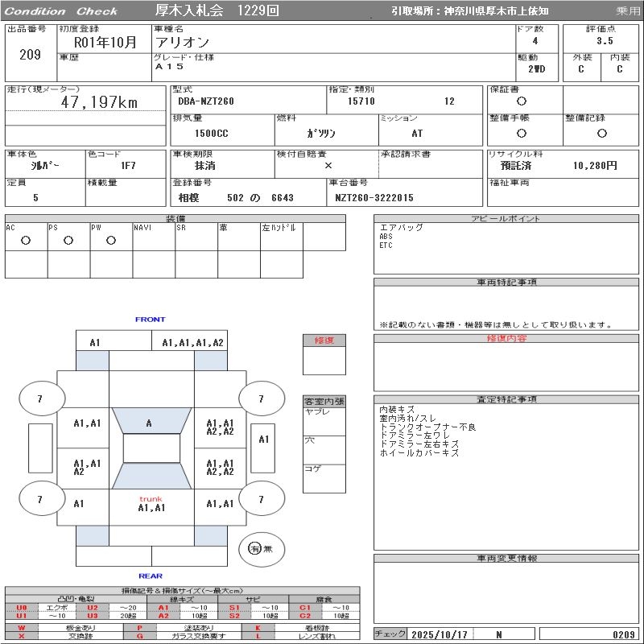This screenshot has width=644, height=644.
Task: Click the windshield marked A on car diagram
Action: (149, 423)
